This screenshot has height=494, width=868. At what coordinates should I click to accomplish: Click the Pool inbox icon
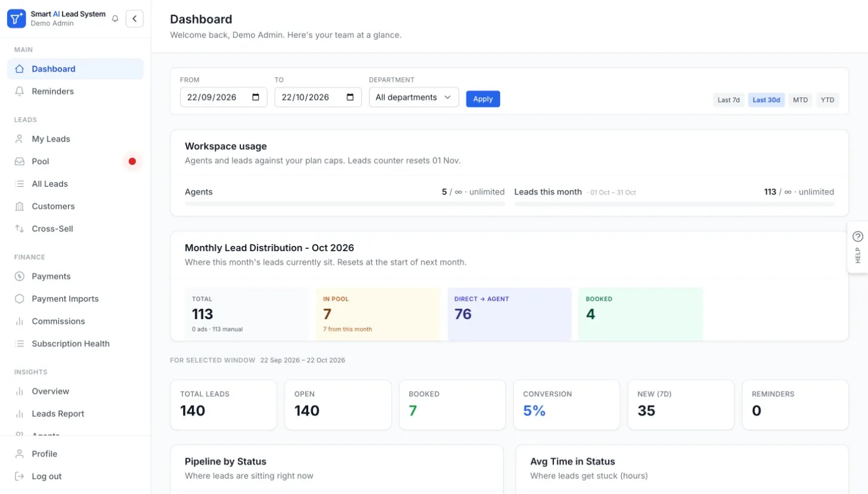click(20, 161)
